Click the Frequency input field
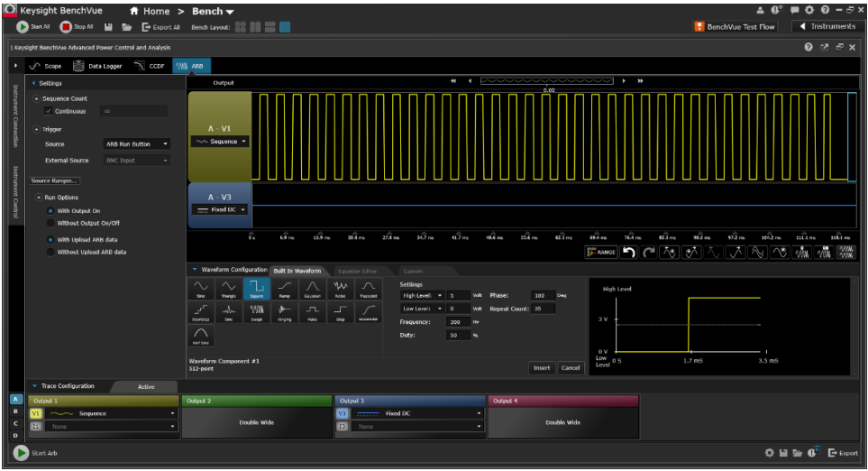This screenshot has width=868, height=471. click(x=459, y=322)
